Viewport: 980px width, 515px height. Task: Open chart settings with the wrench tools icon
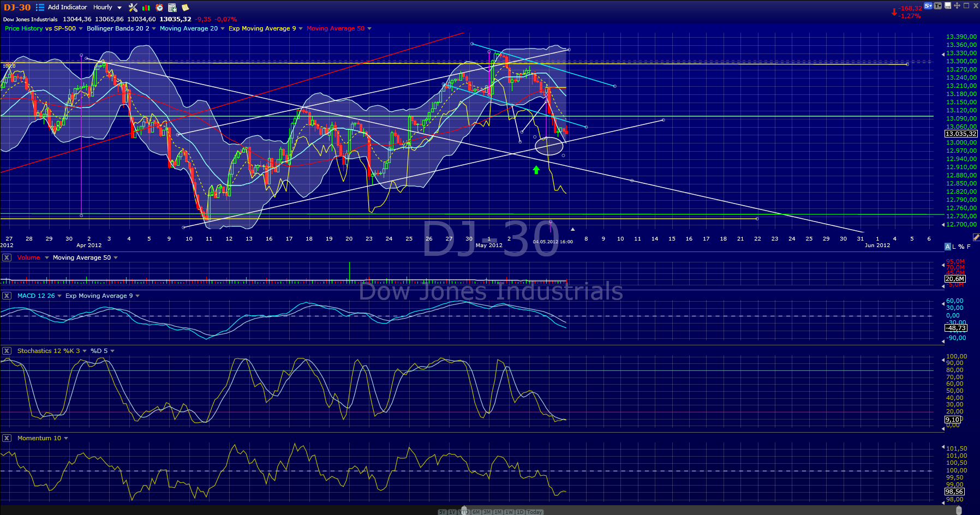133,7
